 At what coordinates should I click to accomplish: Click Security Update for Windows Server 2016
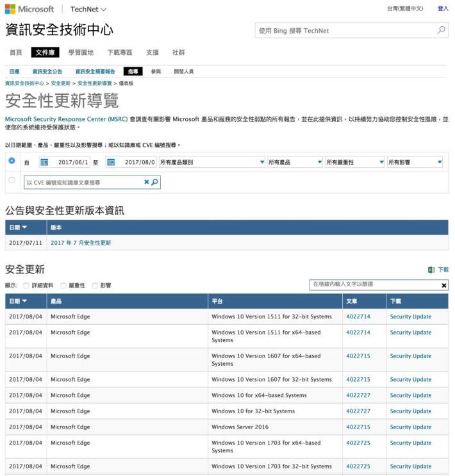(x=410, y=427)
